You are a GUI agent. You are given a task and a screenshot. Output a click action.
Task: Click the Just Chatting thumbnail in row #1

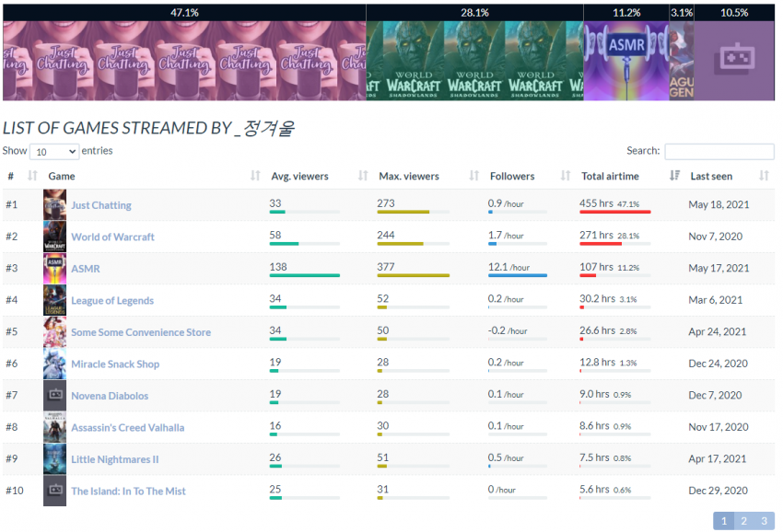click(x=54, y=204)
